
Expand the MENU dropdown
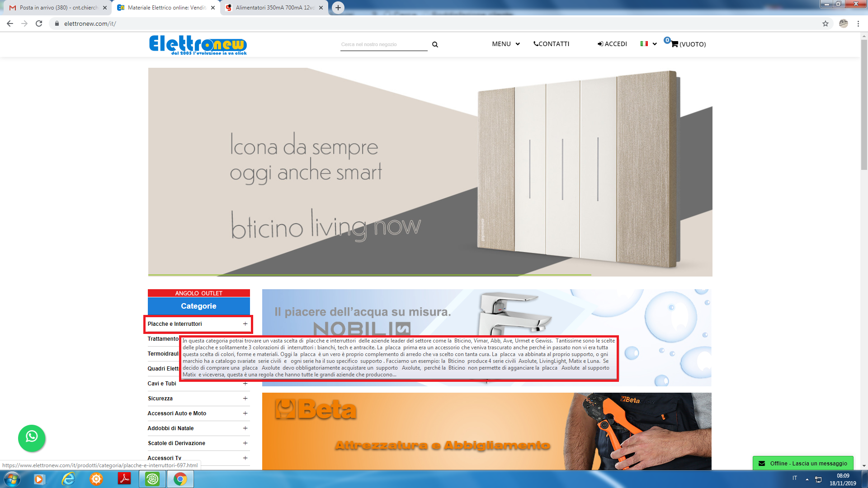(506, 44)
